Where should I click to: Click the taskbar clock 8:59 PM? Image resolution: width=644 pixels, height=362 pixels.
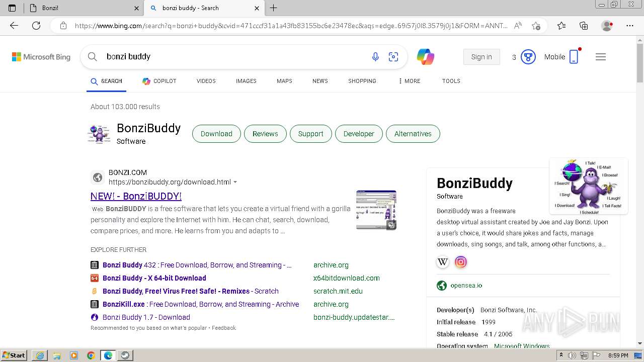tap(618, 355)
